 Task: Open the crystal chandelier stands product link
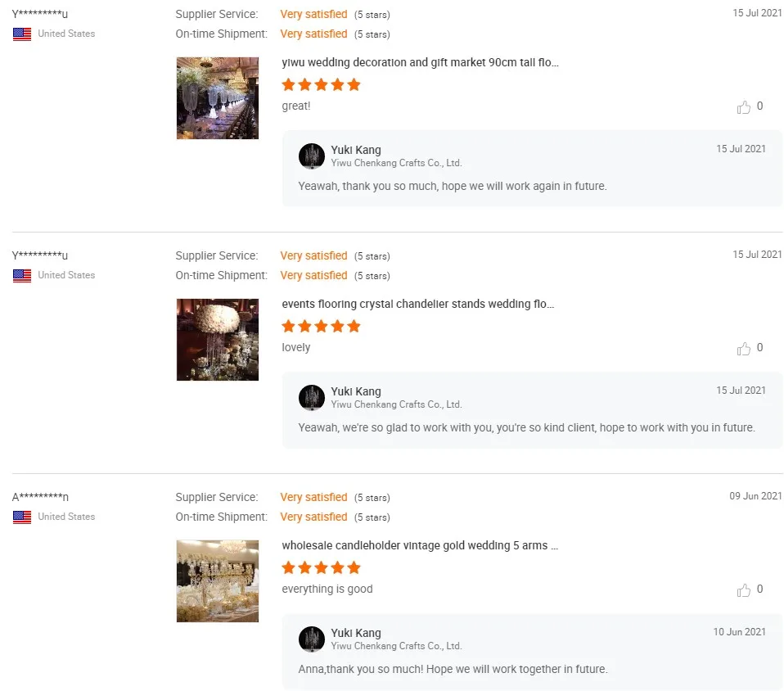pyautogui.click(x=417, y=305)
